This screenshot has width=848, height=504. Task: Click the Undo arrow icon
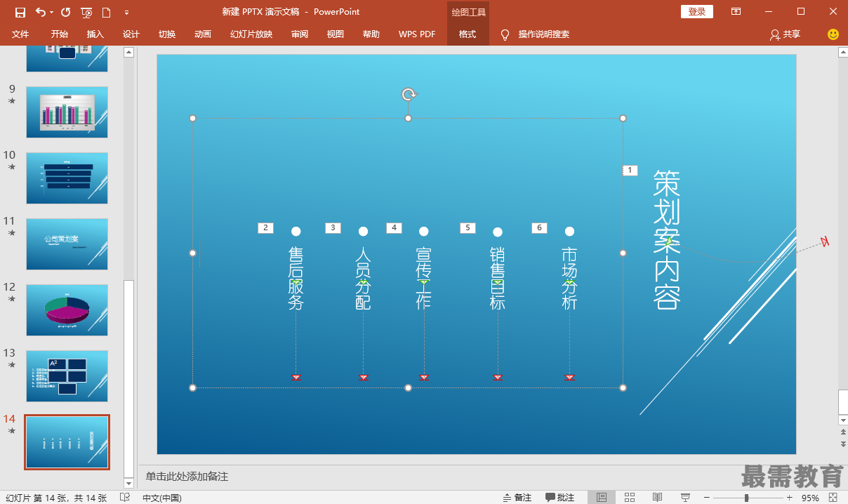click(x=40, y=12)
